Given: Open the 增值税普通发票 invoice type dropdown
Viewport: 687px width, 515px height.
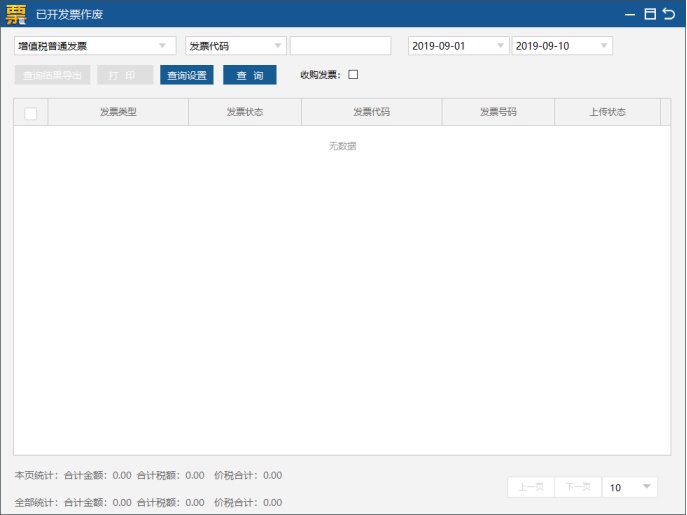Looking at the screenshot, I should [x=95, y=46].
